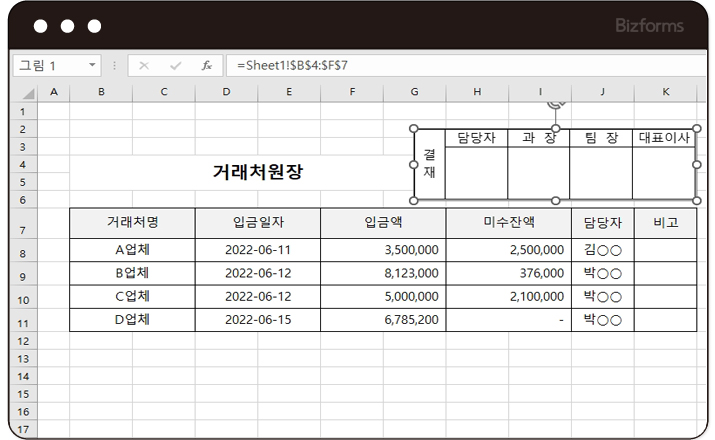
Task: Click the balance cell 2,100,000
Action: pos(509,296)
